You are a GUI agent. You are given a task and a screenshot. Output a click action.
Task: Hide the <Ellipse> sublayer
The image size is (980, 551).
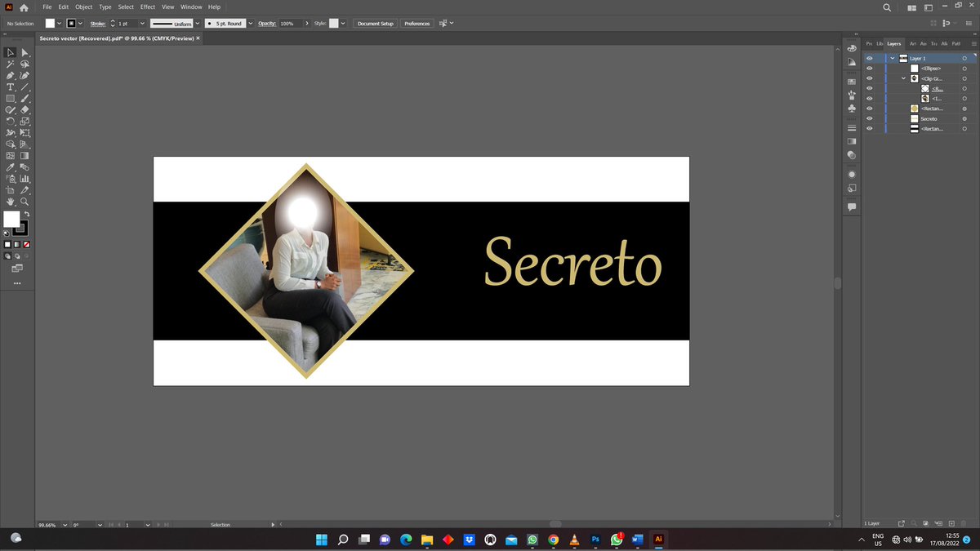[869, 69]
